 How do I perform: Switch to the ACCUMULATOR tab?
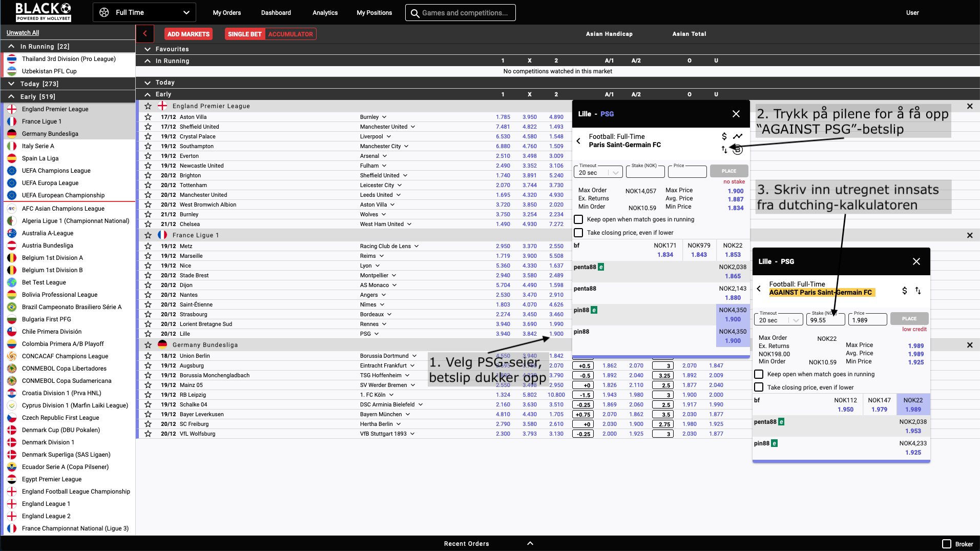(290, 34)
